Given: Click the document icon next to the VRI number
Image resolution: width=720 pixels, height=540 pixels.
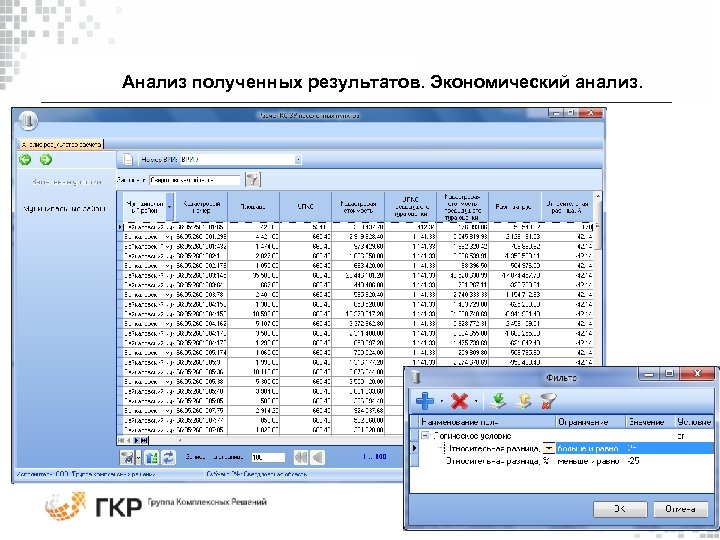Looking at the screenshot, I should (128, 159).
